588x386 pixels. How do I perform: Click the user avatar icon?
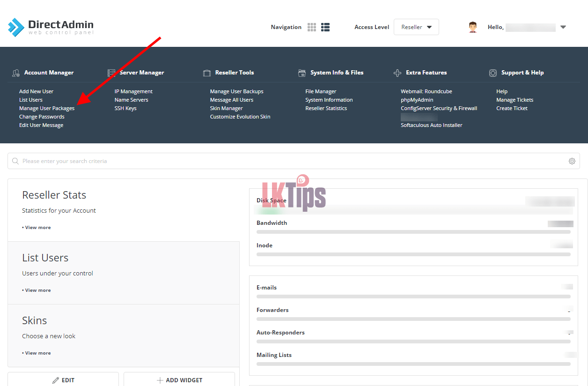(x=473, y=27)
